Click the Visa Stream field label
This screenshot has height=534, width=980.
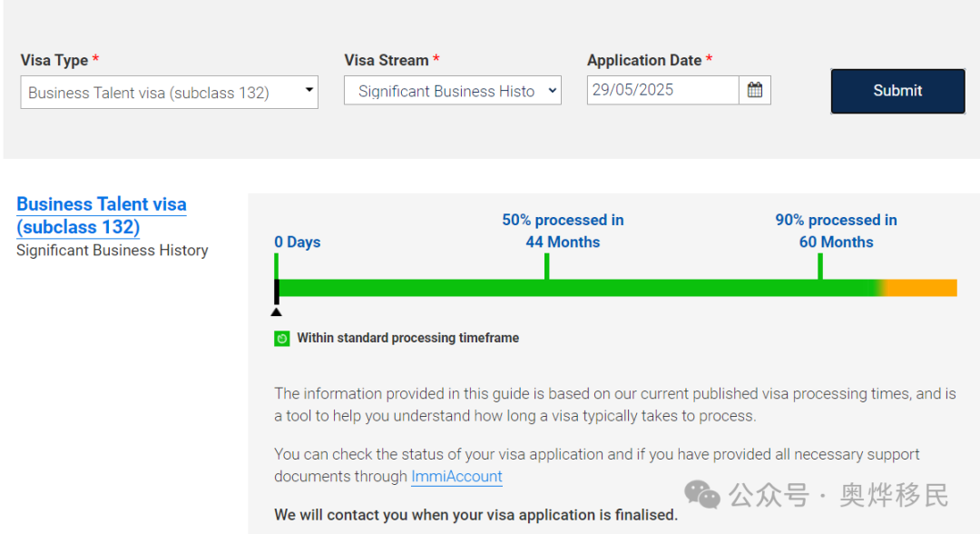(387, 60)
